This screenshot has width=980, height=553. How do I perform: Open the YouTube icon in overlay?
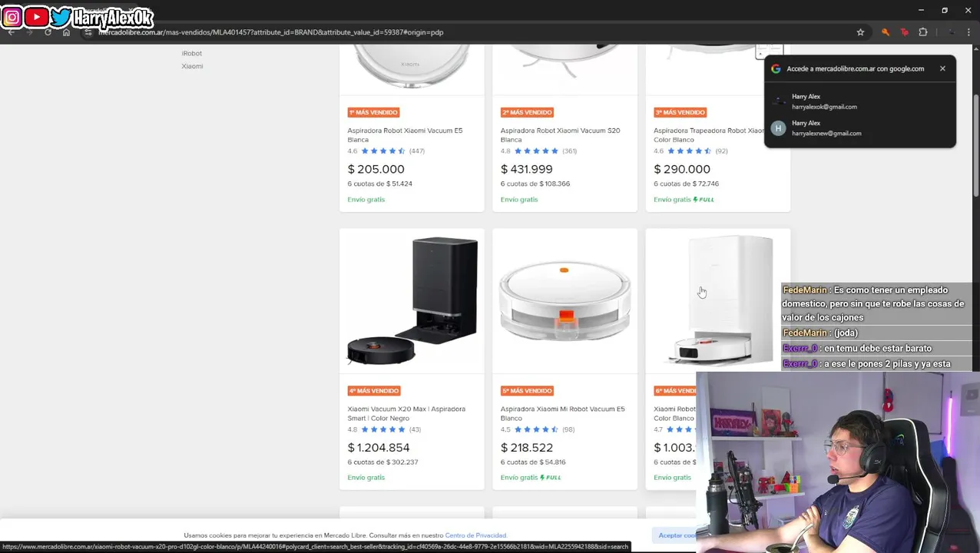tap(36, 17)
